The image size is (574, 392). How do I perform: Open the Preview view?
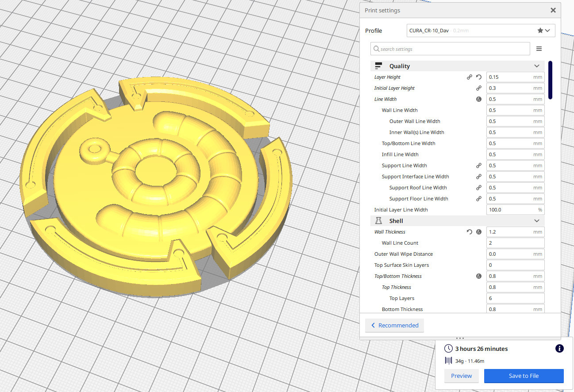(x=462, y=376)
